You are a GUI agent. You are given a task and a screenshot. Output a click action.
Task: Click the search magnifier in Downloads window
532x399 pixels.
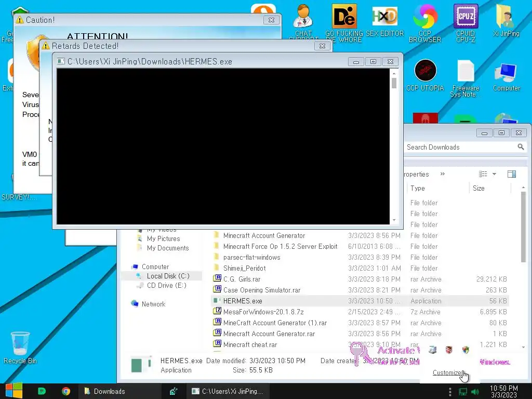pyautogui.click(x=521, y=147)
